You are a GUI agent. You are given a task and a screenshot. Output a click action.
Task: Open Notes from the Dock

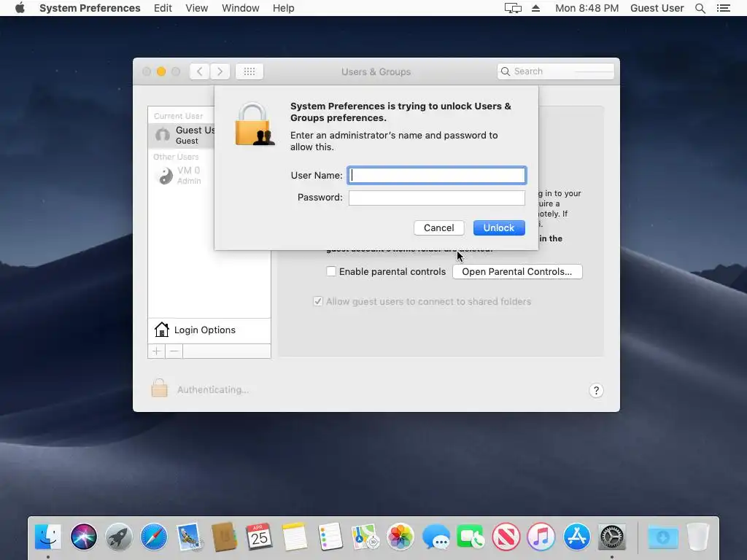(x=295, y=537)
